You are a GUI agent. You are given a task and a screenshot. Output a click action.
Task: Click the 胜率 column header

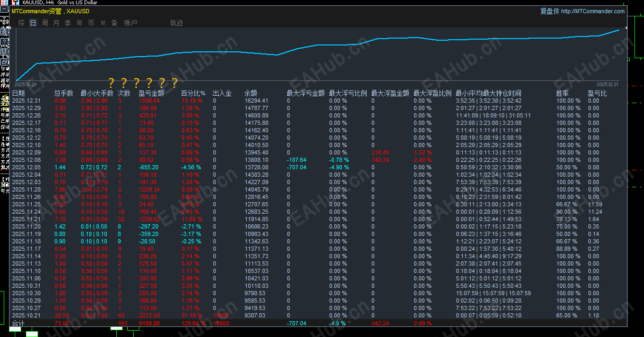(563, 93)
